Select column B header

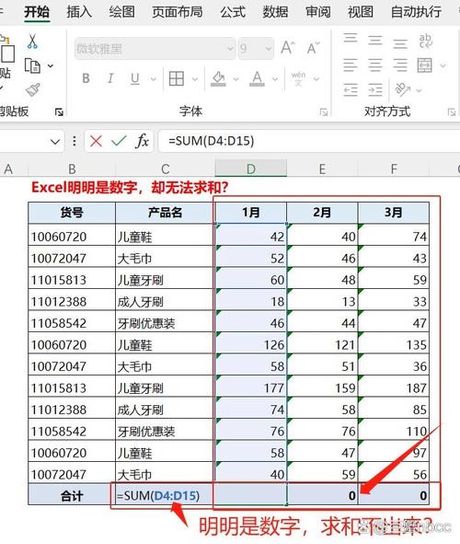coord(72,169)
